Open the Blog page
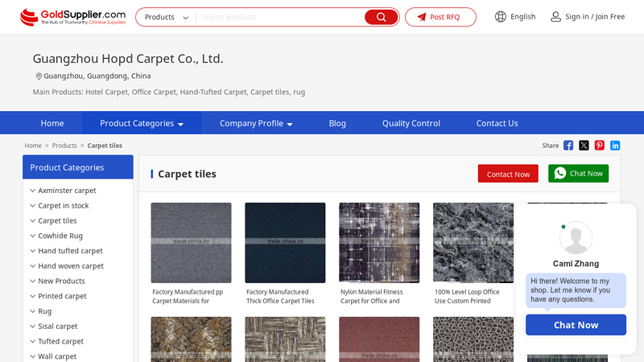Screen dimensions: 644x362 [337, 123]
